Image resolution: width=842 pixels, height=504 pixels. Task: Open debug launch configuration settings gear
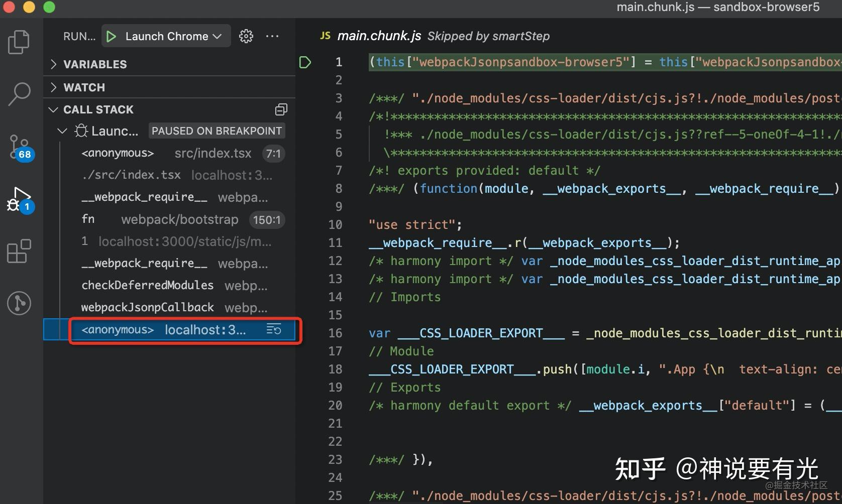[246, 36]
